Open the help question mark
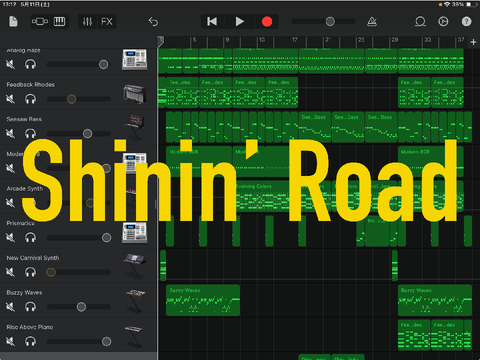The height and width of the screenshot is (360, 480). [466, 22]
